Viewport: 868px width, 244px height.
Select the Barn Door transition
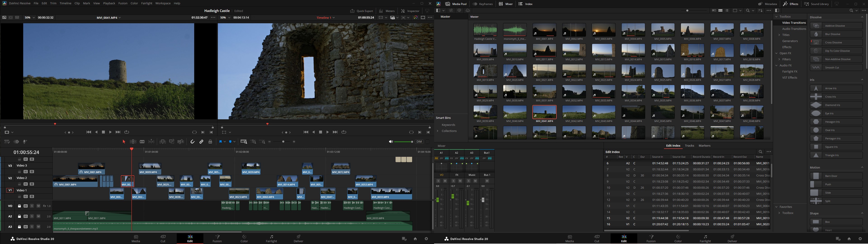tap(836, 176)
